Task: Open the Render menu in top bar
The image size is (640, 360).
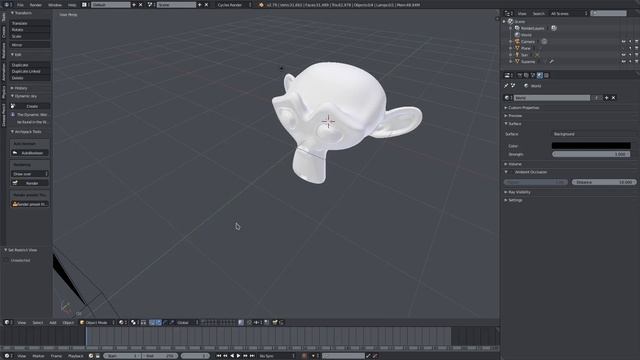Action: pyautogui.click(x=36, y=5)
